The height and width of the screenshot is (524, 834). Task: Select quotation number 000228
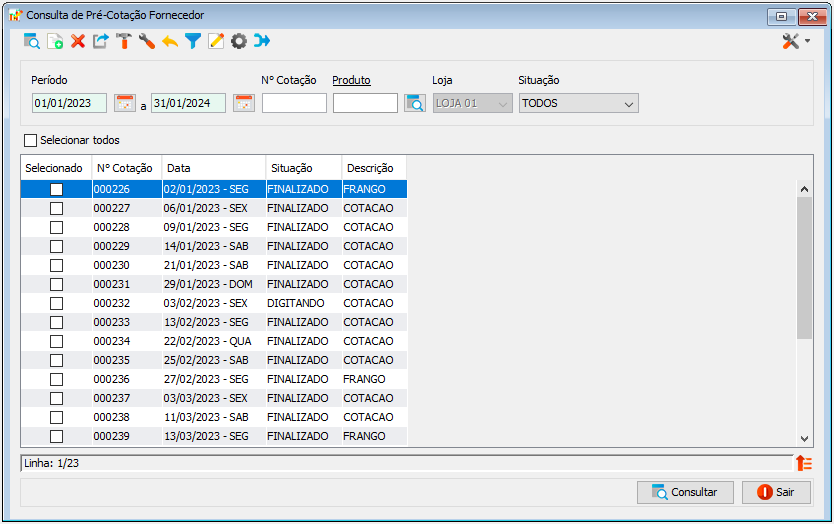127,227
